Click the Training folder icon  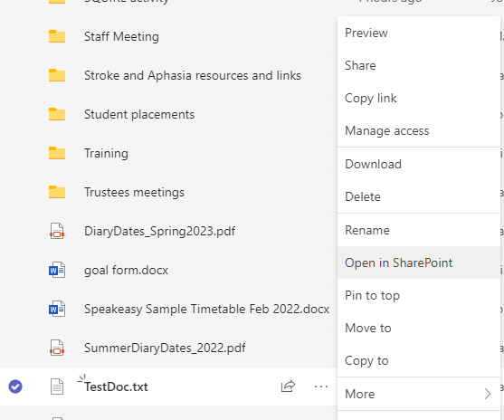pyautogui.click(x=57, y=153)
